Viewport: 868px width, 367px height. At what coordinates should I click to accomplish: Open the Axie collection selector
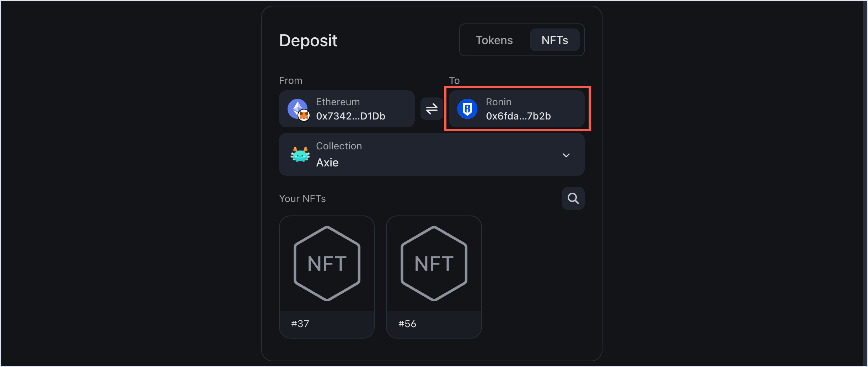tap(431, 154)
